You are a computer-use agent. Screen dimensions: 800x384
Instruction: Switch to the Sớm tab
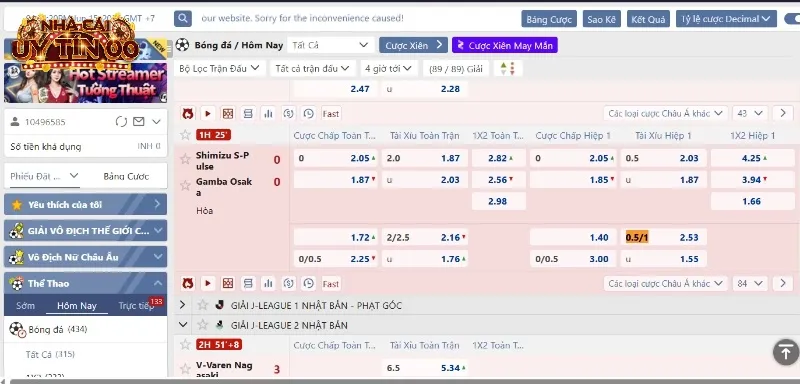click(25, 306)
